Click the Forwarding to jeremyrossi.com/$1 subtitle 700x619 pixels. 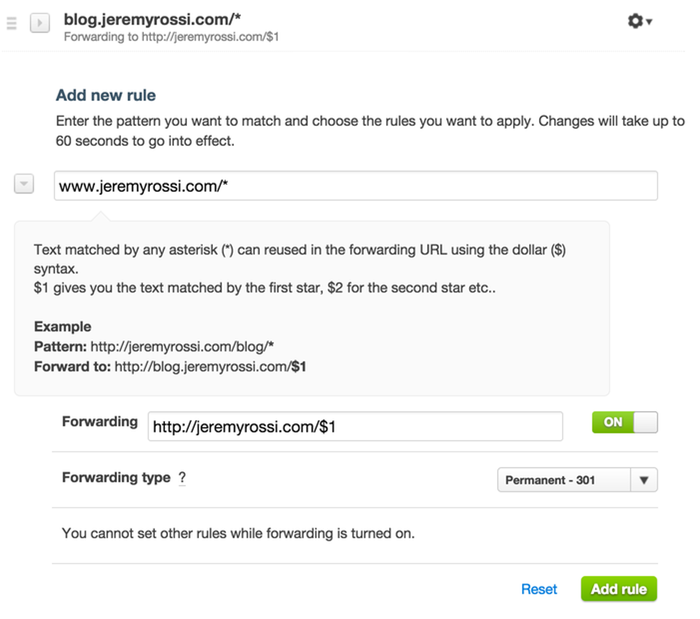tap(171, 37)
